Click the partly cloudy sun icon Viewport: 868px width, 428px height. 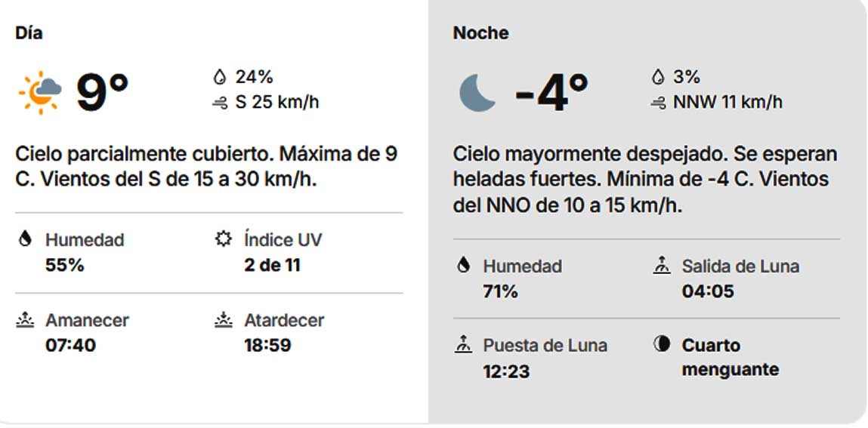pyautogui.click(x=40, y=92)
